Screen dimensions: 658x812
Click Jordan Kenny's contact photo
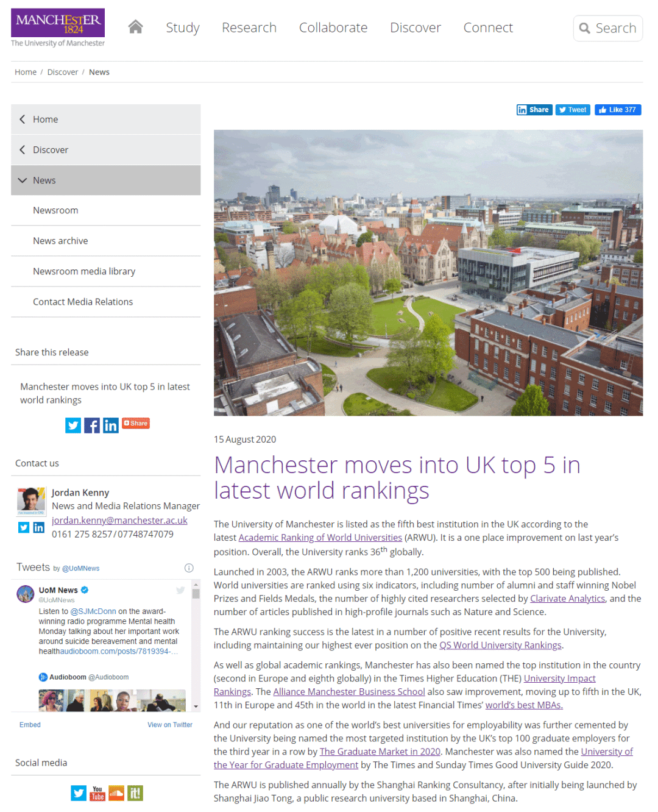(32, 502)
